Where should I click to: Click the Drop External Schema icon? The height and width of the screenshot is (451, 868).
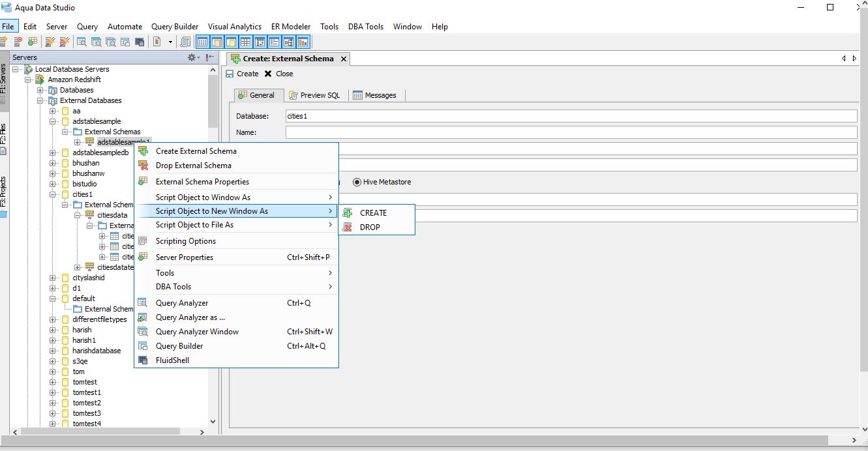(x=143, y=166)
